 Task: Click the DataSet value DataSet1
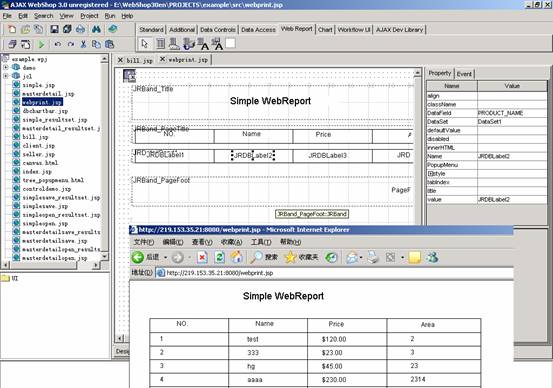click(x=512, y=121)
